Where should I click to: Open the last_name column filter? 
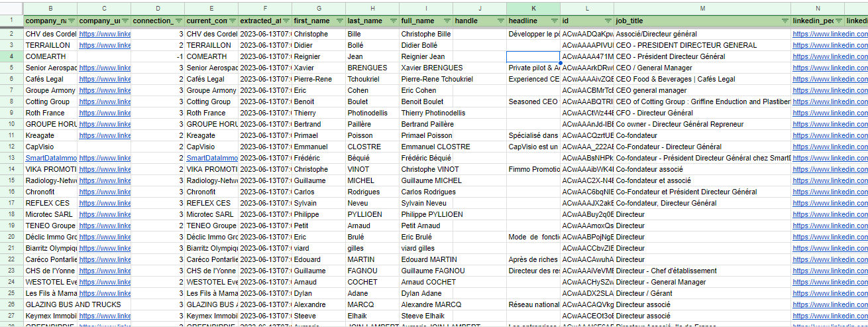(394, 21)
